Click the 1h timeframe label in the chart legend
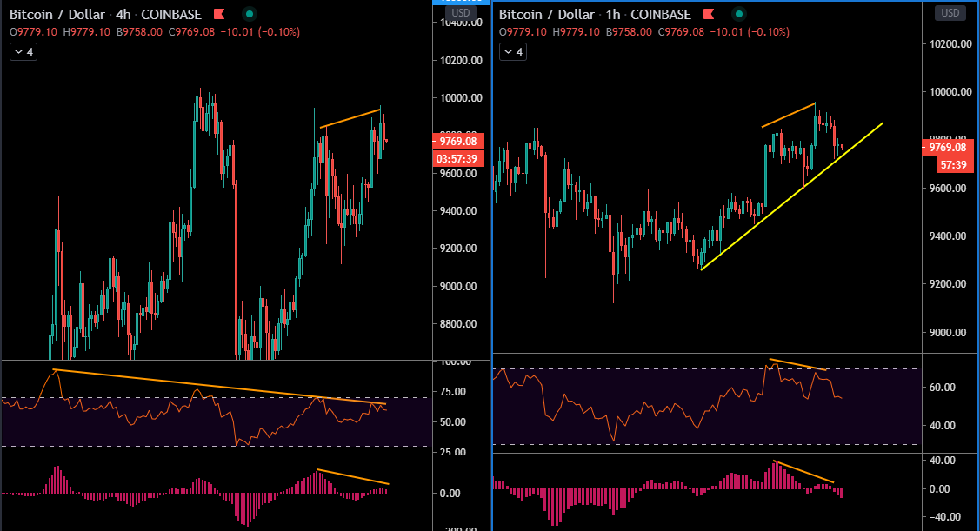The width and height of the screenshot is (980, 531). 614,14
